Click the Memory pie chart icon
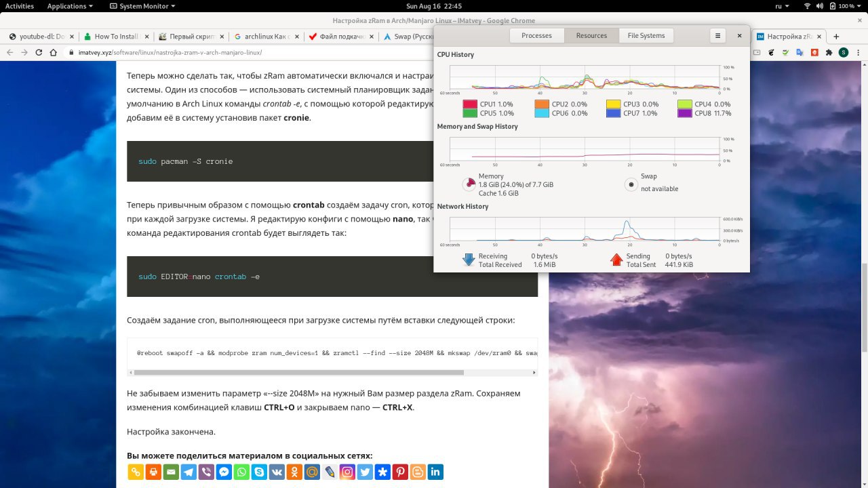 pyautogui.click(x=469, y=184)
